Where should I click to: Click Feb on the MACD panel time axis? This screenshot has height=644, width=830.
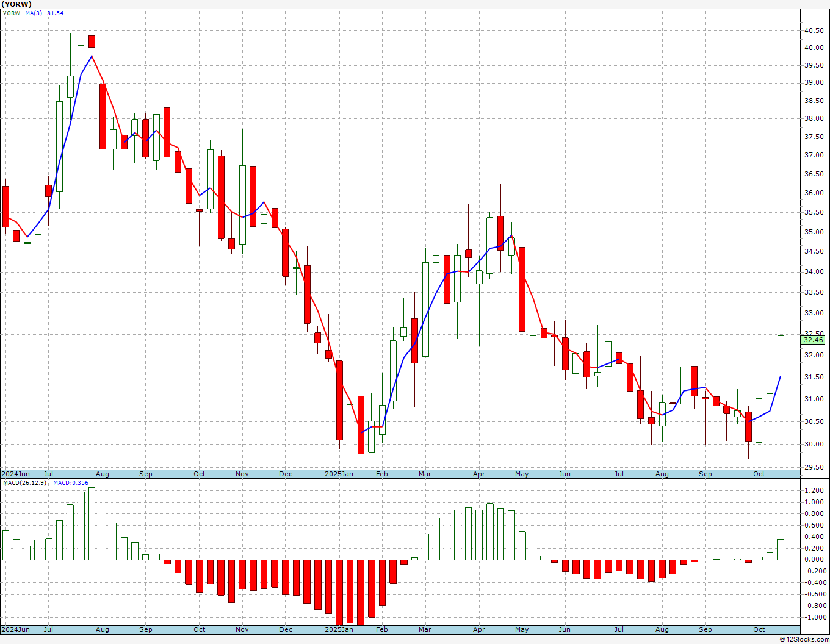[382, 630]
